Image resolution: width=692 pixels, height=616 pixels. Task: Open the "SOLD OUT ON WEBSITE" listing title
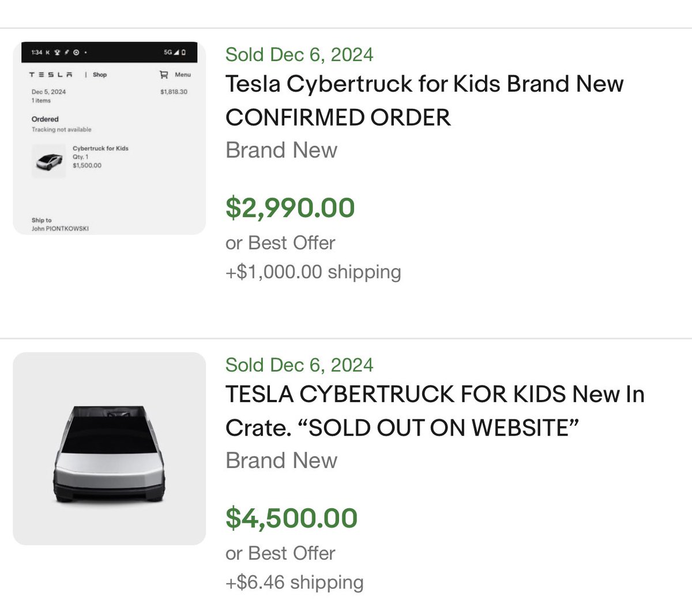click(x=435, y=411)
